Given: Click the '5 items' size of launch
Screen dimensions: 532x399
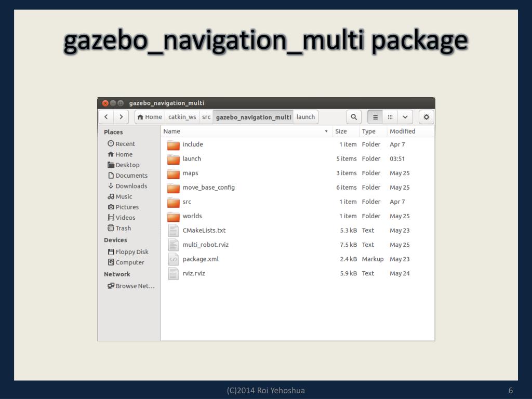Looking at the screenshot, I should tap(347, 159).
